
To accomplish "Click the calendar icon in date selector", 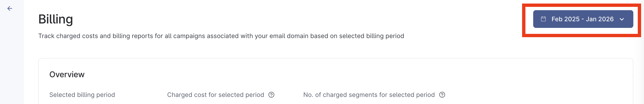I will pos(543,19).
